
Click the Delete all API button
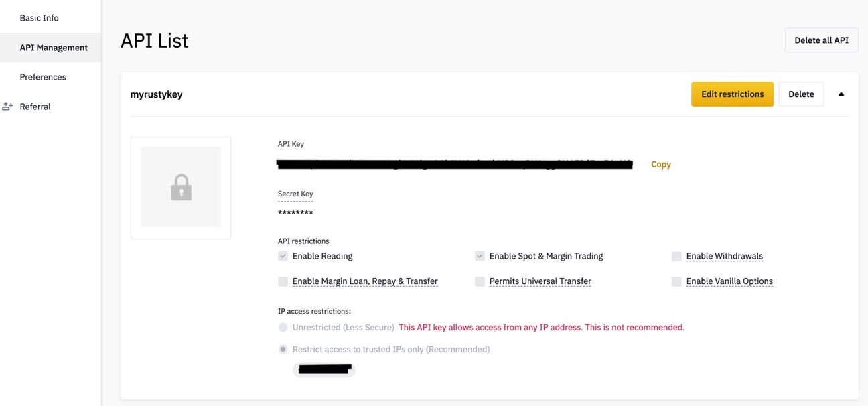(821, 40)
